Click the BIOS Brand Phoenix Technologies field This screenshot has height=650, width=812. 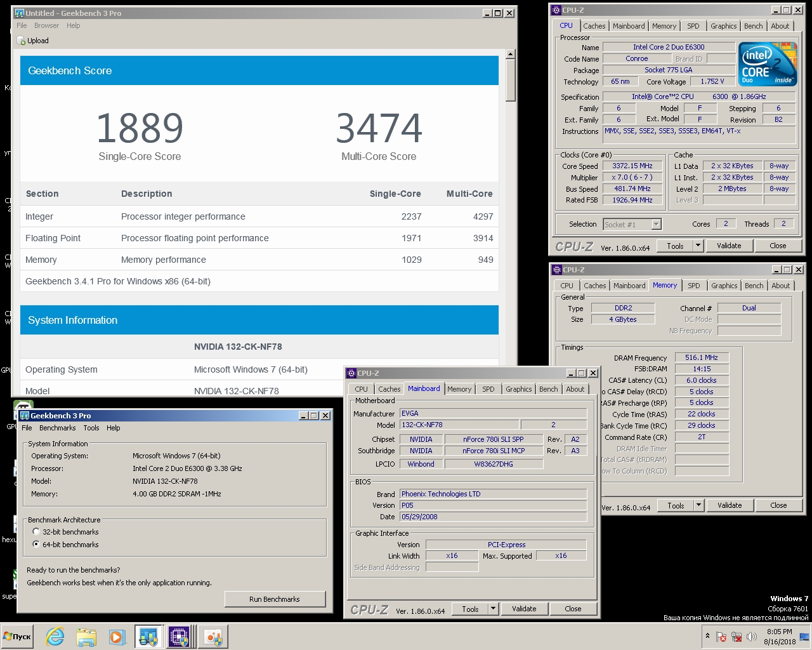[493, 494]
